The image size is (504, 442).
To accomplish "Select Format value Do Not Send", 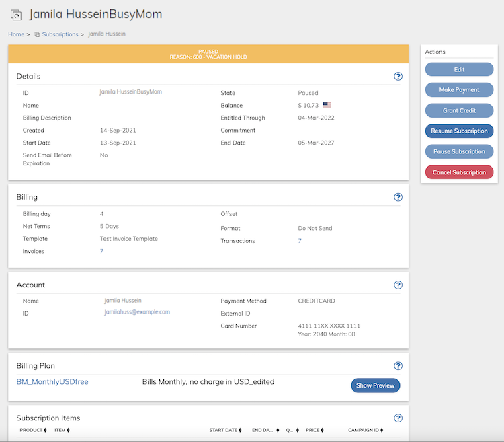I will 315,228.
